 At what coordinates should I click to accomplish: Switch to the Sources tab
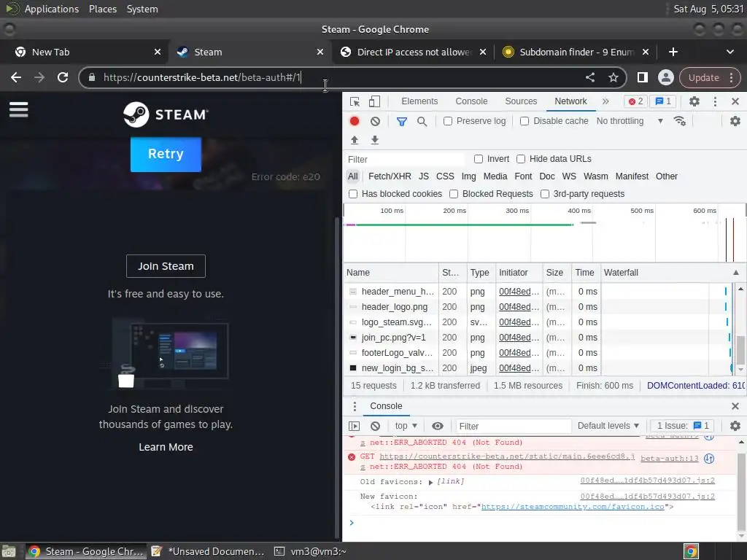[x=521, y=101]
